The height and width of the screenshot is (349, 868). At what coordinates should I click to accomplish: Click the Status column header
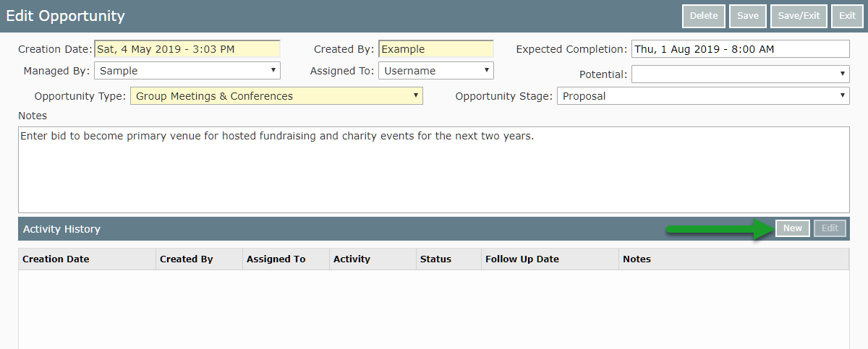click(435, 259)
